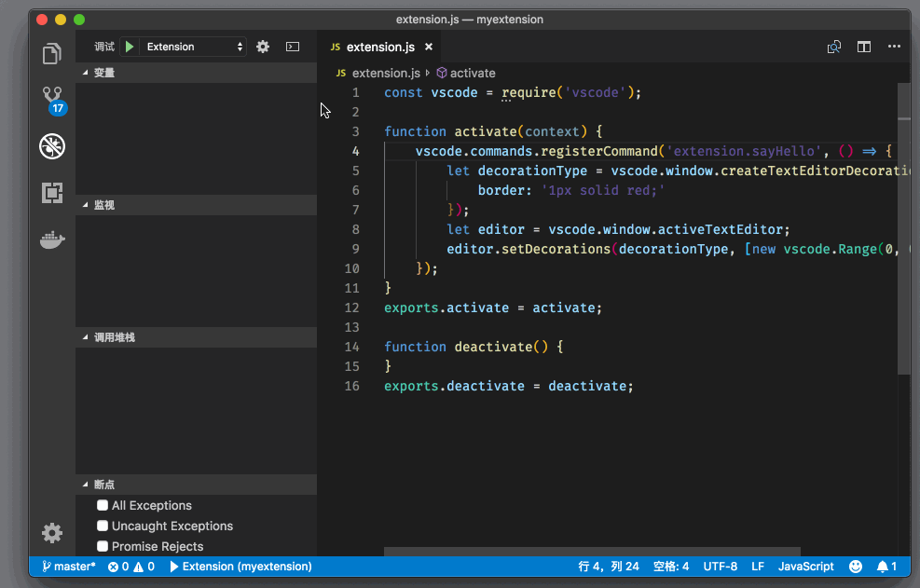Image resolution: width=920 pixels, height=588 pixels.
Task: Open the Manage gear in activity bar
Action: pos(52,533)
